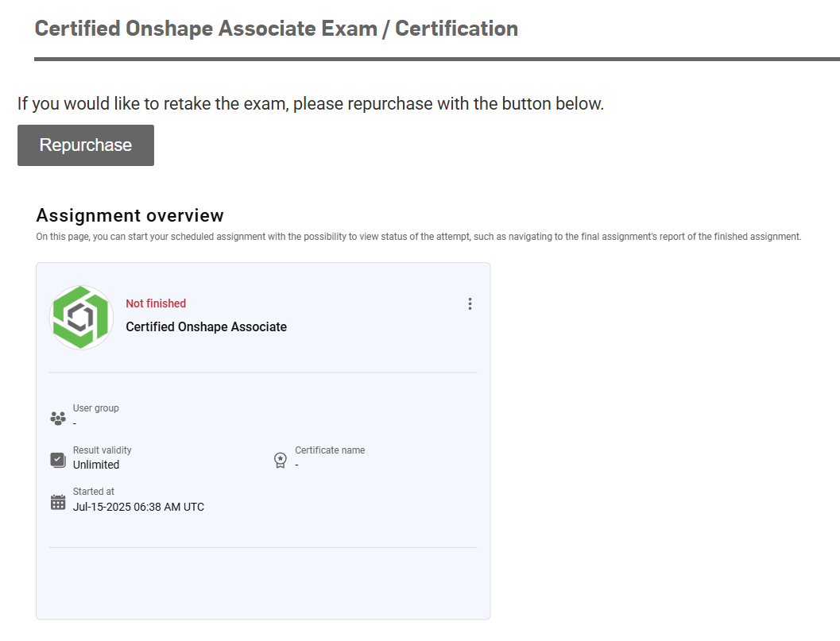Click the Result validity checkmark icon

click(x=58, y=460)
